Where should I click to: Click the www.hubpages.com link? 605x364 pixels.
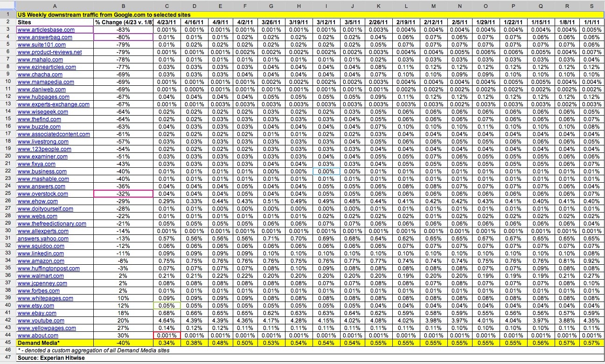coord(43,97)
